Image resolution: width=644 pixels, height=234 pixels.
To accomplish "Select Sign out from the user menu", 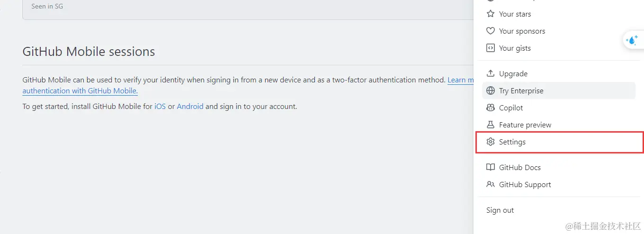I will (x=500, y=210).
